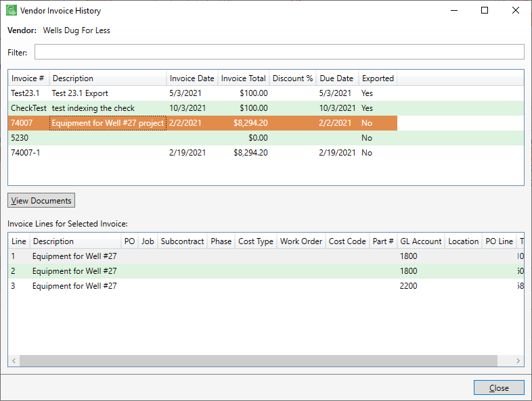
Task: Select invoice line 2 Equipment for Well #27
Action: click(x=266, y=271)
